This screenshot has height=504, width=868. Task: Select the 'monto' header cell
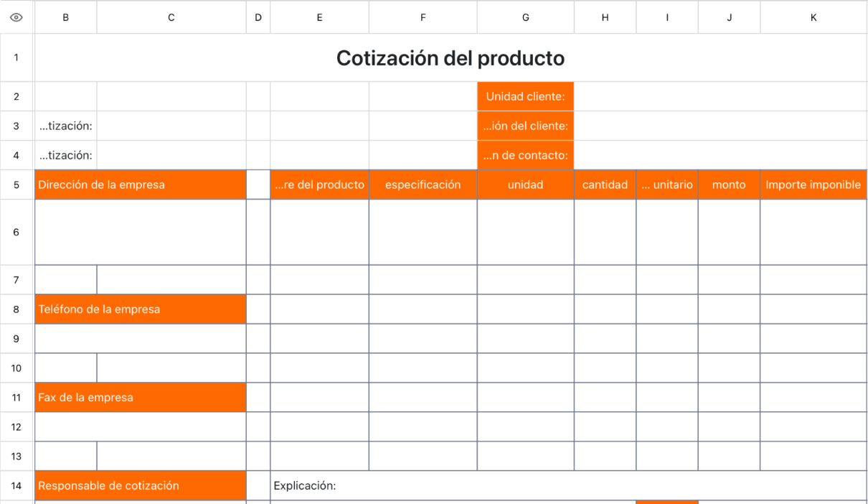(730, 185)
